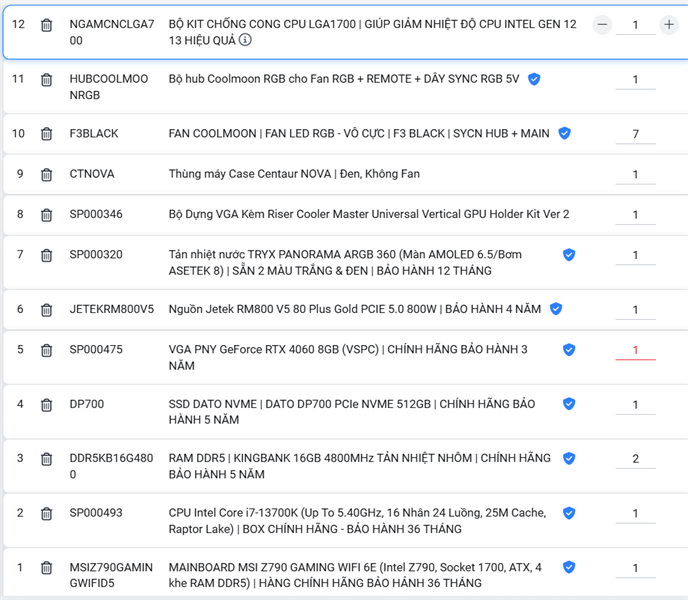Viewport: 688px width, 600px height.
Task: Focus the red-underlined quantity for RTX 4060
Action: pyautogui.click(x=635, y=350)
